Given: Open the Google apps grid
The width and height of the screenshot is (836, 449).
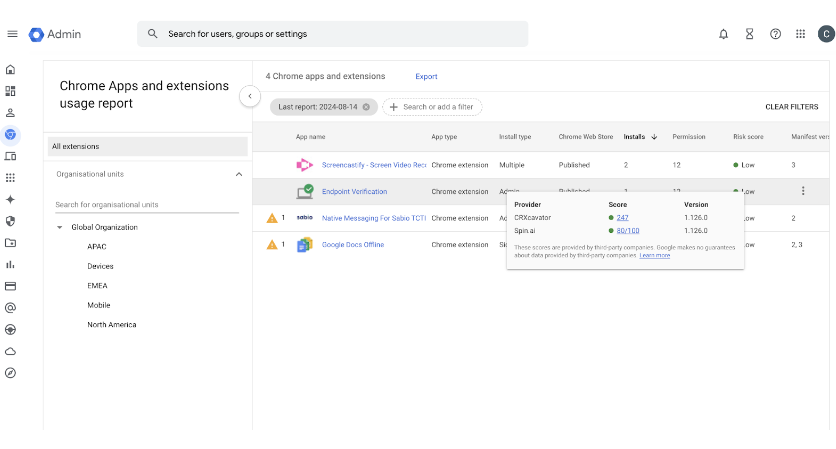Looking at the screenshot, I should [x=800, y=34].
